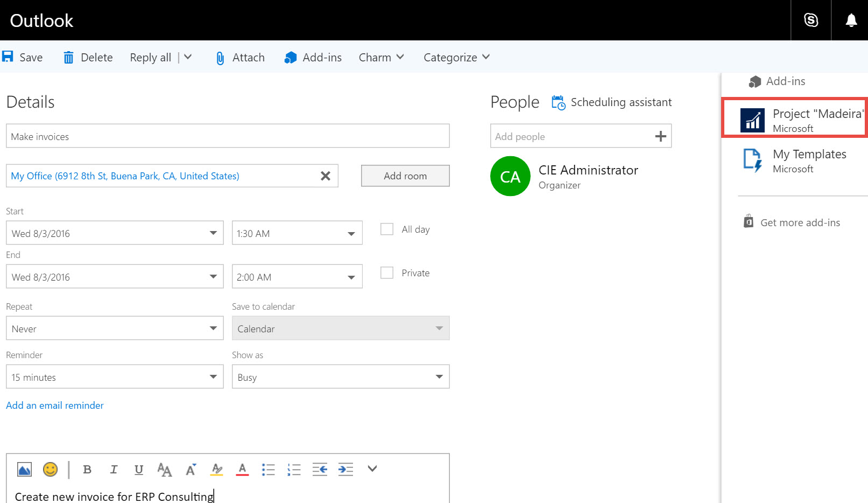Mark the event as Private
This screenshot has height=503, width=868.
click(x=386, y=273)
